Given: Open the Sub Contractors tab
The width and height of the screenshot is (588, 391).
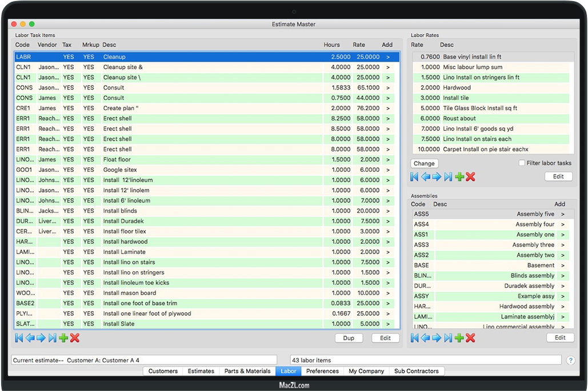Looking at the screenshot, I should (x=416, y=371).
